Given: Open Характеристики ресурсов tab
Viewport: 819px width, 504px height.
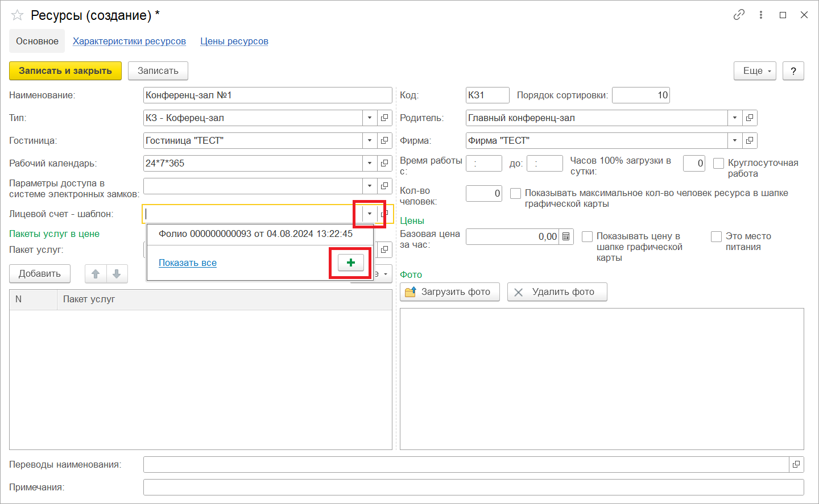Looking at the screenshot, I should pyautogui.click(x=129, y=41).
